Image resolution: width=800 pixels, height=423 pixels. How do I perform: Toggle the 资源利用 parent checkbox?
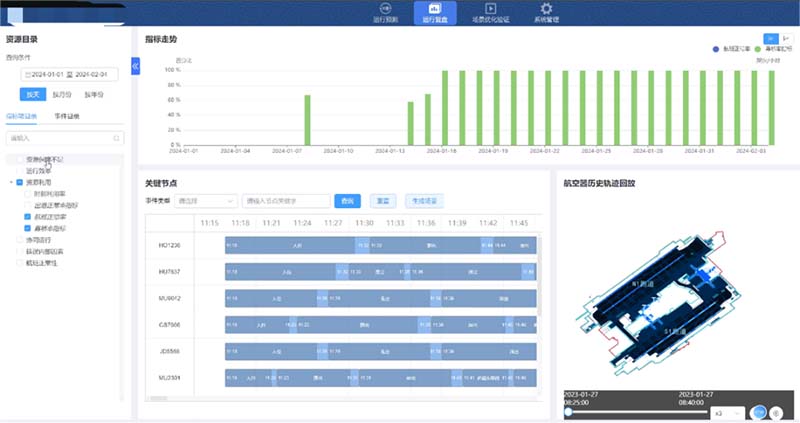tap(19, 182)
